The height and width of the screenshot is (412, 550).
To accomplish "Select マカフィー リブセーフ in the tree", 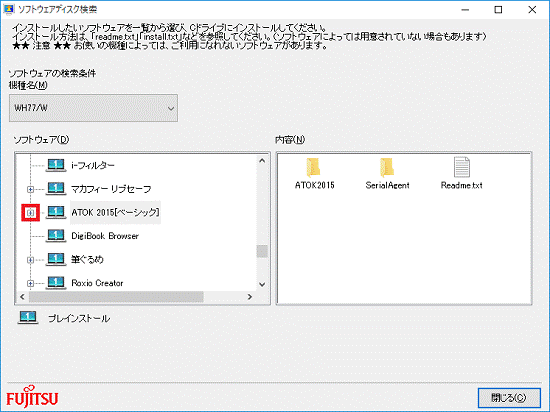I will coord(111,189).
